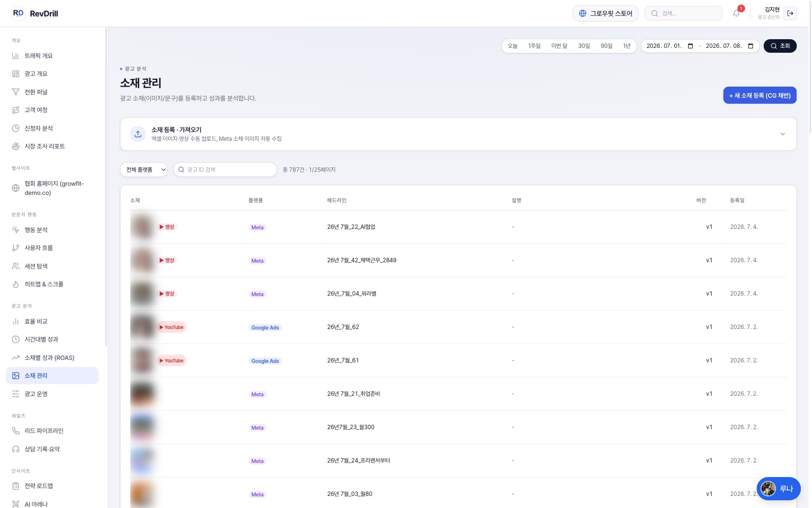This screenshot has height=508, width=812.
Task: Expand the 소재 등록·가져오기 panel chevron
Action: 783,134
